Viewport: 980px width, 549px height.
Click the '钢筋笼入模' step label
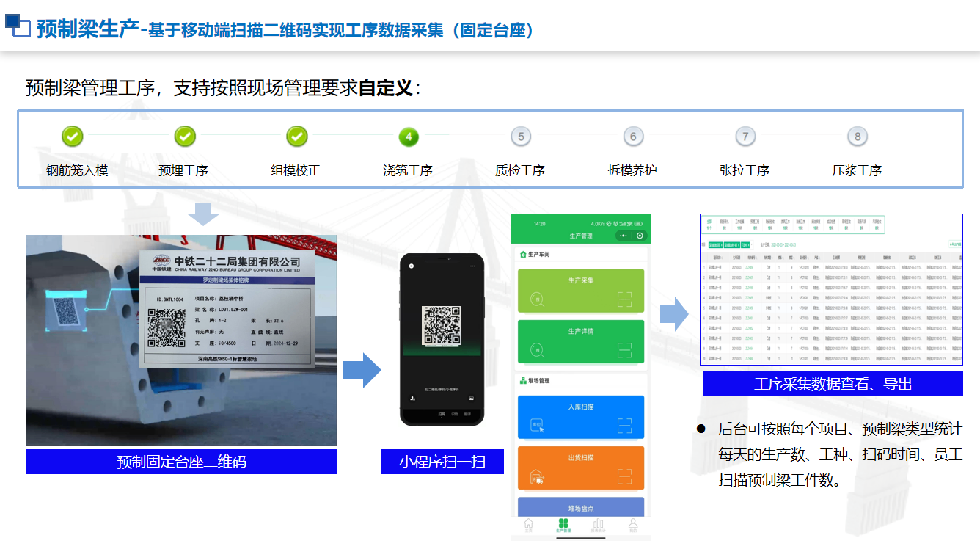point(77,170)
